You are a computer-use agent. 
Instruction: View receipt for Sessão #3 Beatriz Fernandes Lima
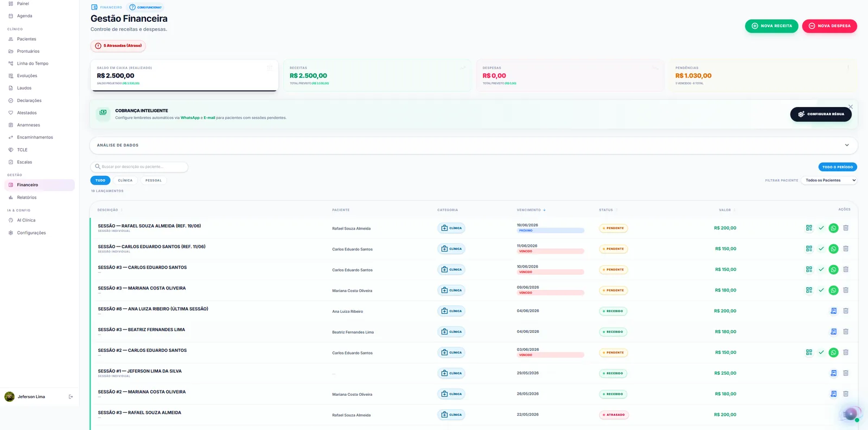click(833, 332)
